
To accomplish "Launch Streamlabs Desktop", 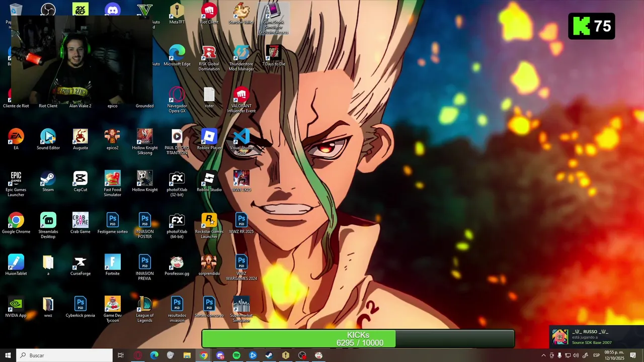I will pos(48,226).
